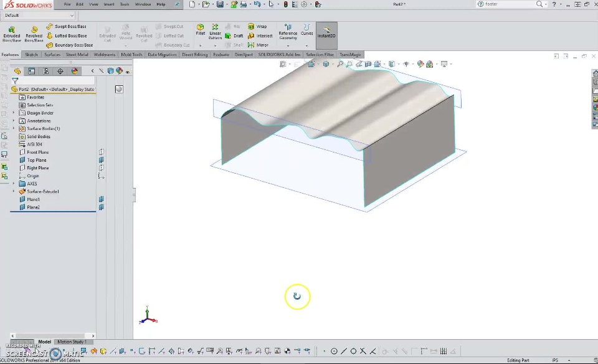This screenshot has height=364, width=598.
Task: Select Part2 root tree item
Action: click(x=53, y=89)
